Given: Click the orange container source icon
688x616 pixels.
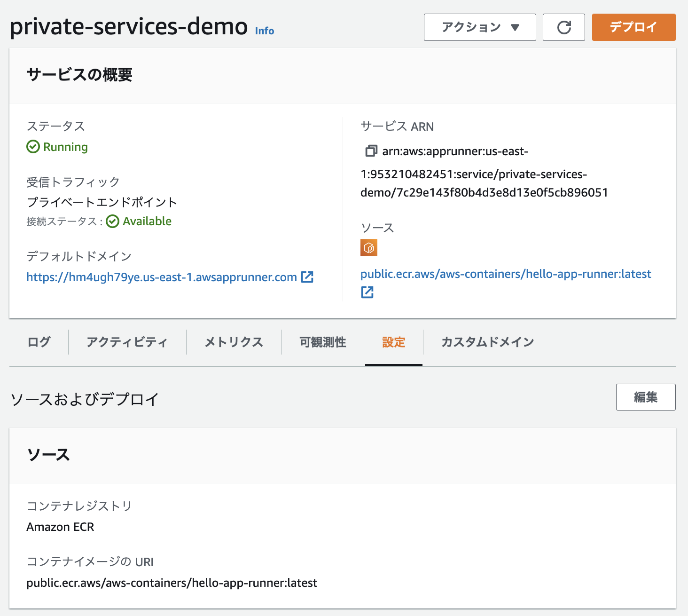Looking at the screenshot, I should point(369,247).
